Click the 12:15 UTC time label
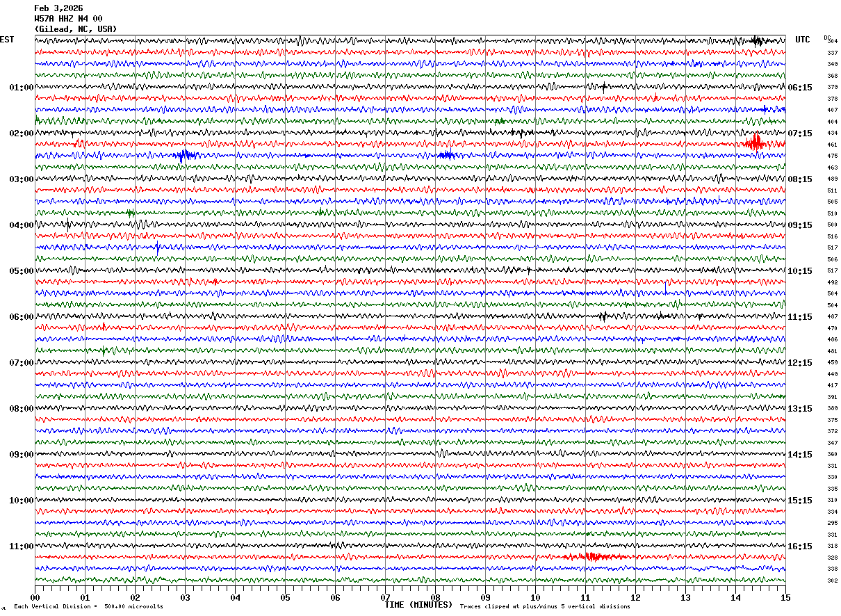Screen dimensions: 841x616 point(801,363)
